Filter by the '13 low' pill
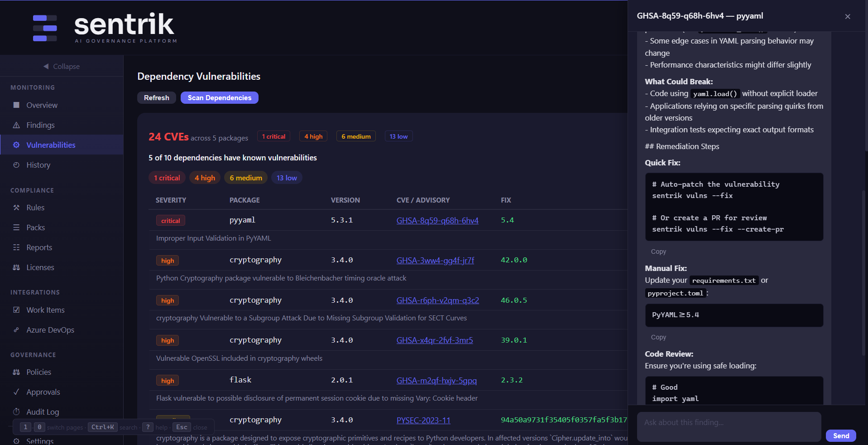Screen dimensions: 868x445 pyautogui.click(x=287, y=178)
